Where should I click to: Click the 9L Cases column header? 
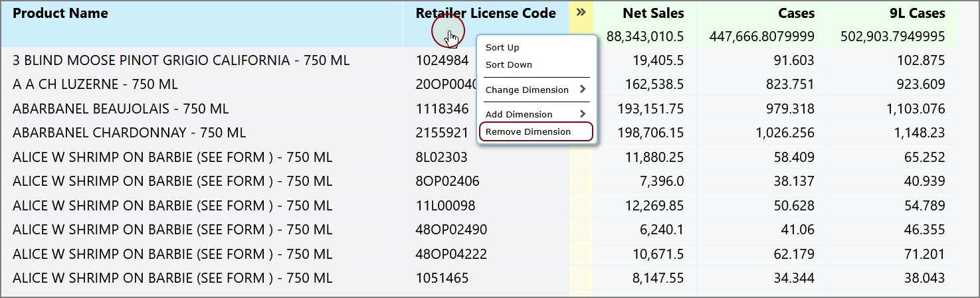pyautogui.click(x=917, y=13)
